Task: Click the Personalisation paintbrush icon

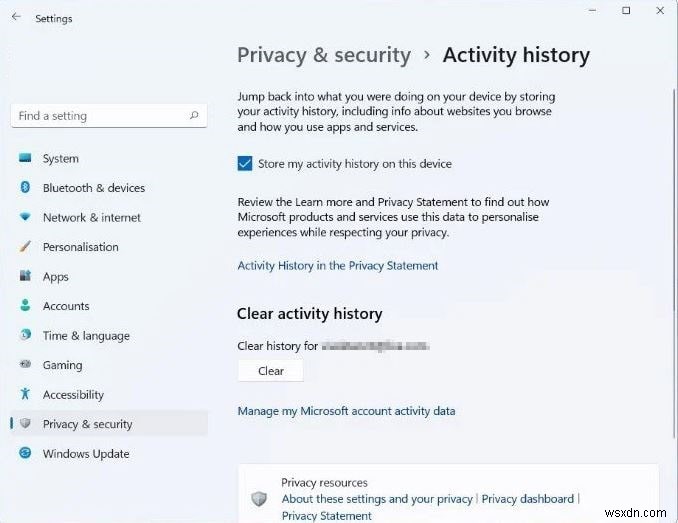Action: pyautogui.click(x=25, y=246)
